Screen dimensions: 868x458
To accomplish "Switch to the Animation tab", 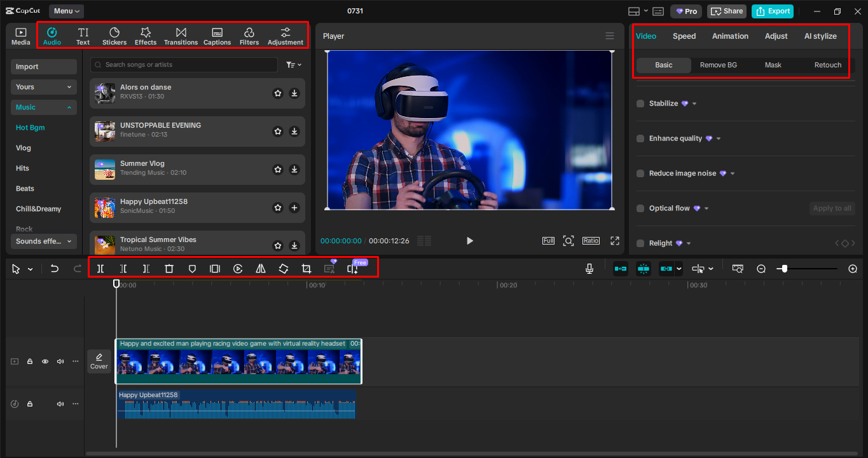I will 729,36.
